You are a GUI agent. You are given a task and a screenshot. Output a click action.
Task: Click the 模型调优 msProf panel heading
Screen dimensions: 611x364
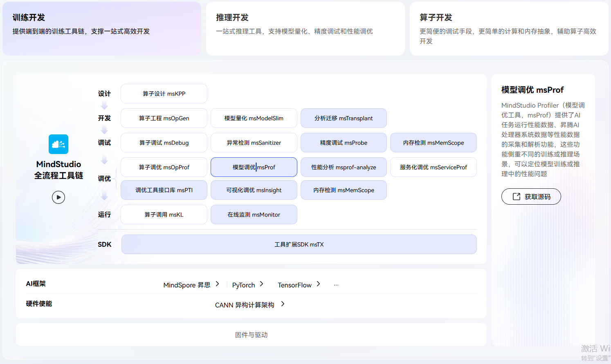point(532,90)
